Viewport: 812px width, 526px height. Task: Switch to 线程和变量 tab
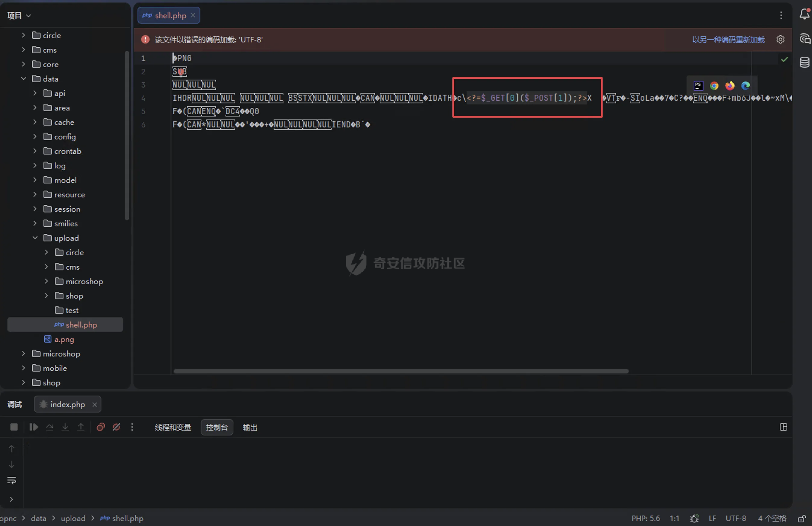pos(173,427)
